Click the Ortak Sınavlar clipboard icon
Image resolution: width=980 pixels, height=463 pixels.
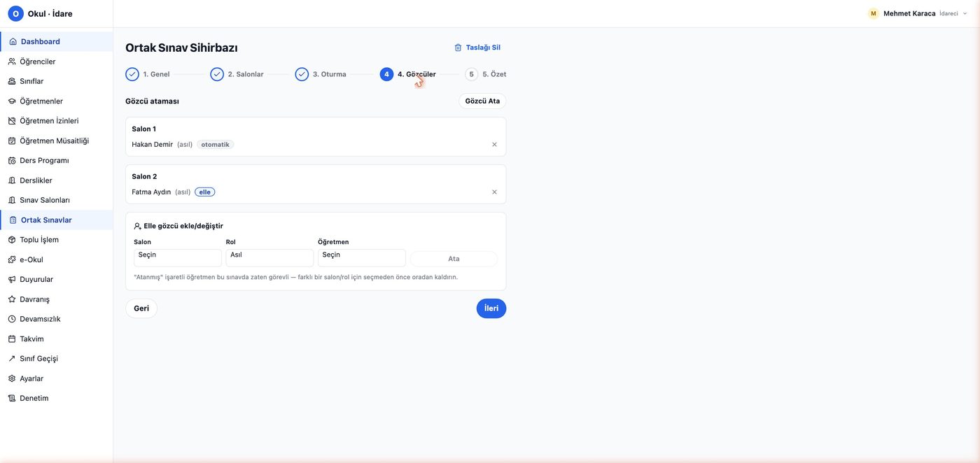point(13,220)
